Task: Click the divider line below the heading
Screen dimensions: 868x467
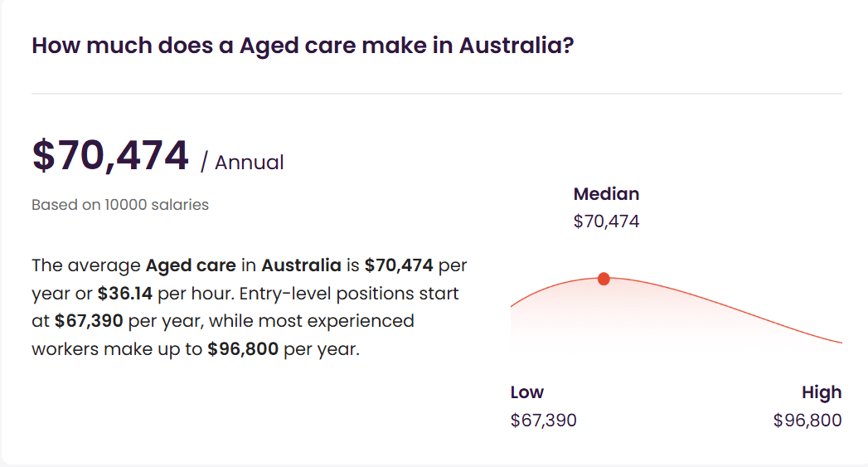Action: (x=437, y=94)
